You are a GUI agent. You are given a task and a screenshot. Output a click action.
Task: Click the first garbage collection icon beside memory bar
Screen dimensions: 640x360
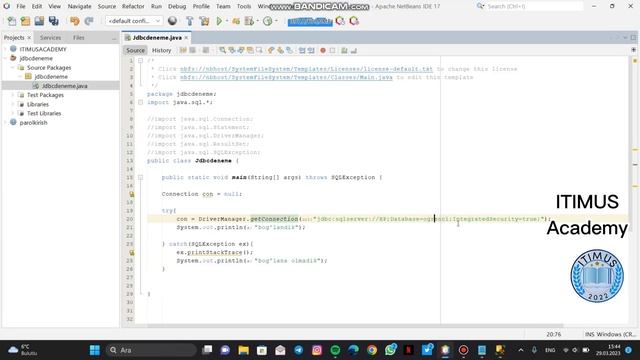(x=340, y=21)
